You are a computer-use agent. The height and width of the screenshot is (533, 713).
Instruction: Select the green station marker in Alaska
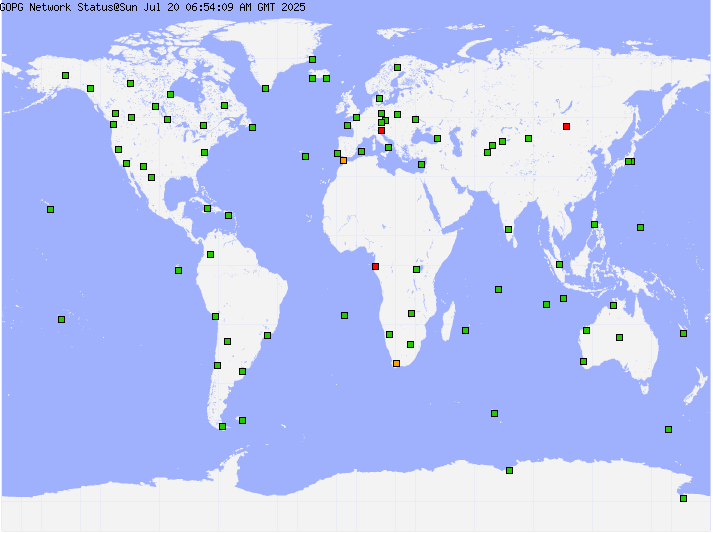point(65,75)
